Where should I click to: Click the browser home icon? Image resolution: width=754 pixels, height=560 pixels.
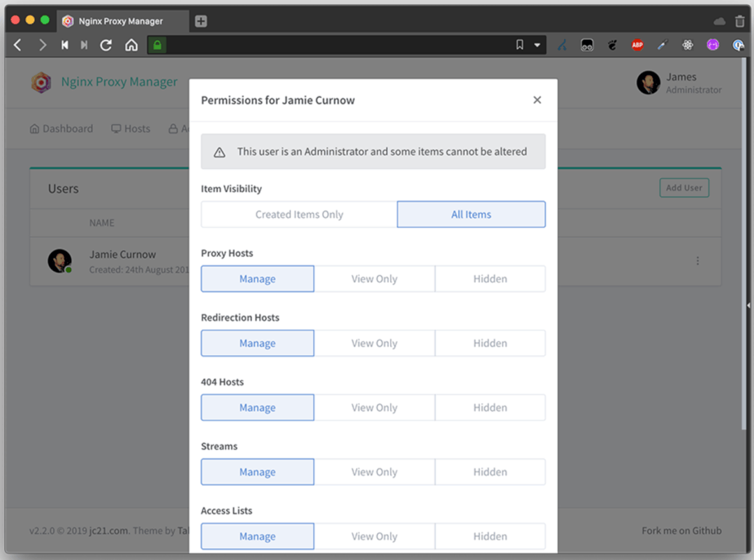pyautogui.click(x=131, y=45)
